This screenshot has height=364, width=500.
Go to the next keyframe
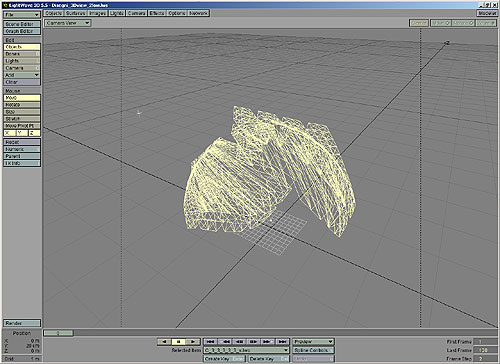click(x=268, y=342)
